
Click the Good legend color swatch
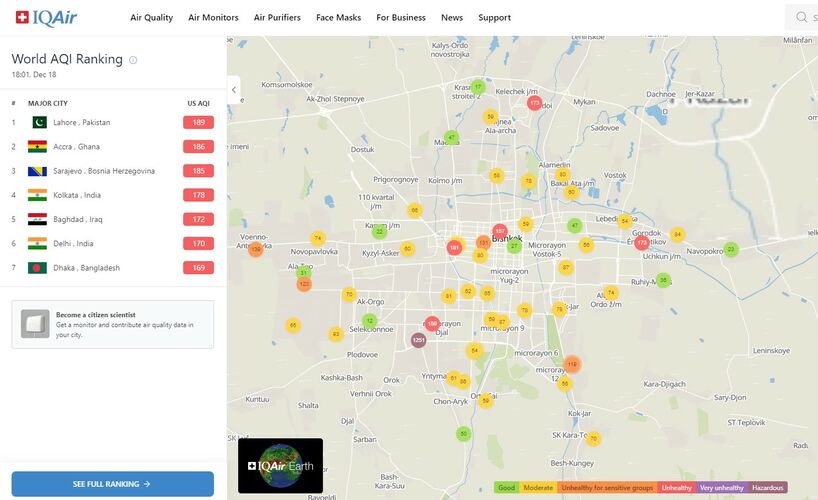[x=507, y=488]
